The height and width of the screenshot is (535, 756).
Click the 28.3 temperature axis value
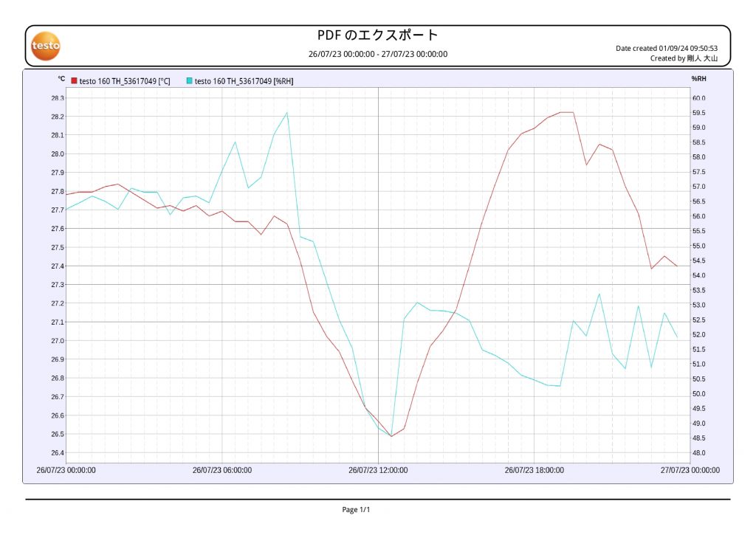click(58, 98)
